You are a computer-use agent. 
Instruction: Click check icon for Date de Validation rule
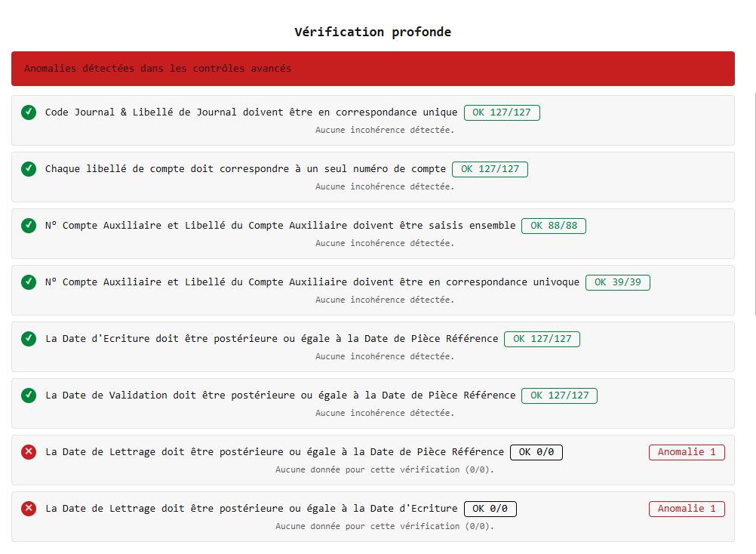tap(29, 395)
